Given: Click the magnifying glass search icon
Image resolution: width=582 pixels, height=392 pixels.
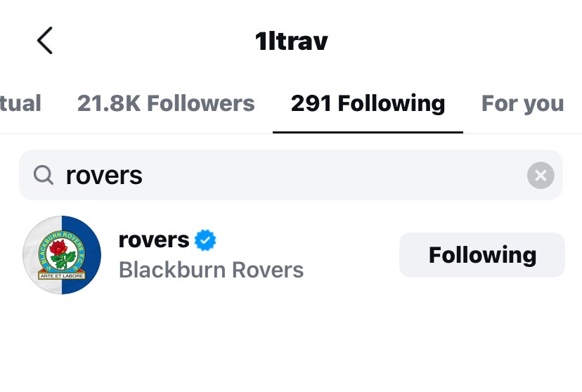Looking at the screenshot, I should coord(44,175).
